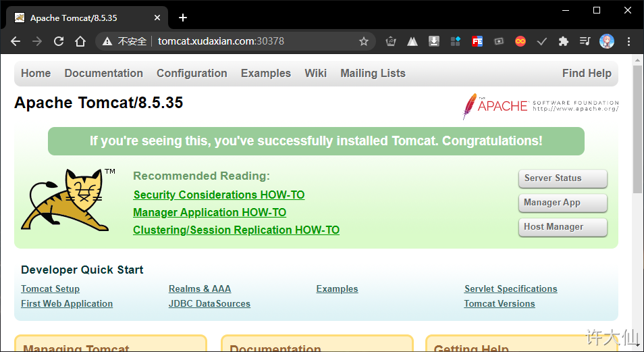Click the Recommended Reading heading

[201, 176]
